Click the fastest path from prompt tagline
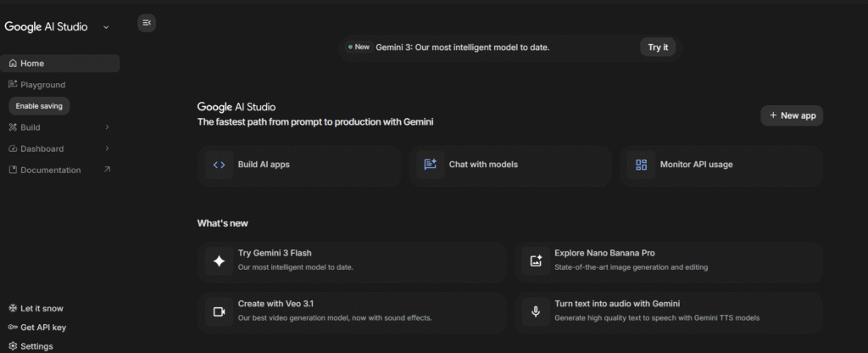The width and height of the screenshot is (868, 353). click(315, 122)
